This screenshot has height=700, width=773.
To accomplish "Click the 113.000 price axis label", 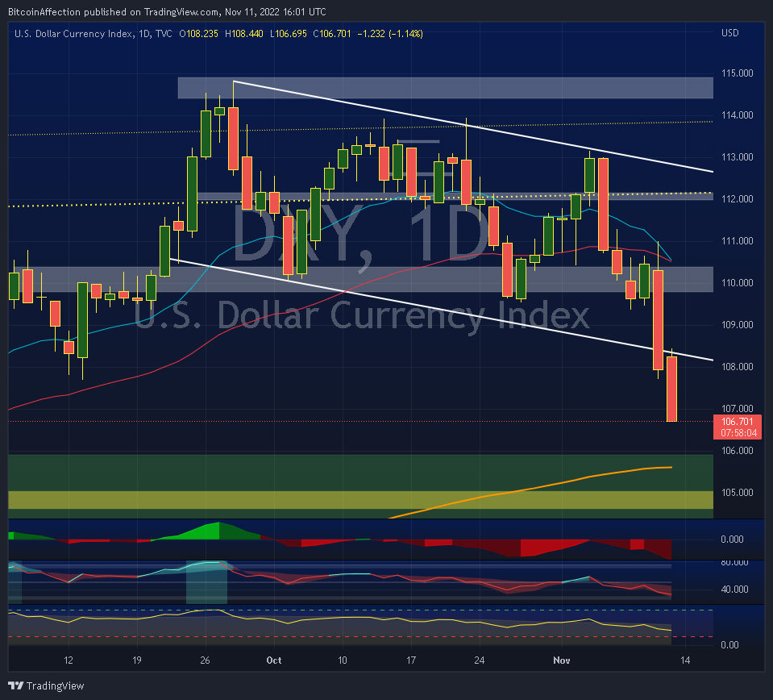I will pyautogui.click(x=737, y=157).
